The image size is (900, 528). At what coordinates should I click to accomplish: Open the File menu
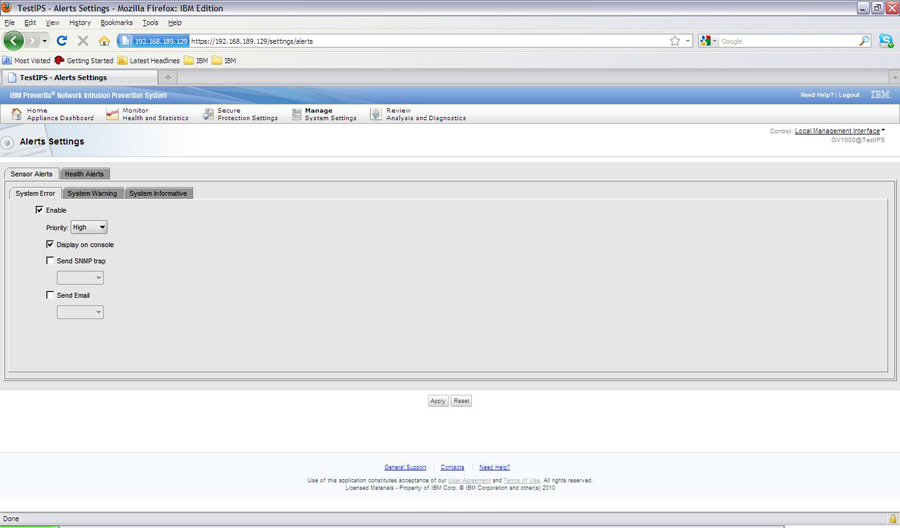(x=9, y=23)
